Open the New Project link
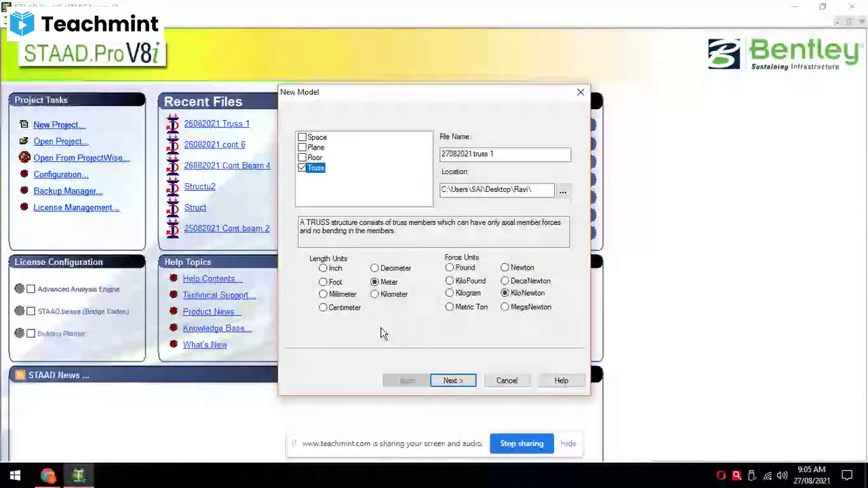Image resolution: width=868 pixels, height=488 pixels. 59,125
